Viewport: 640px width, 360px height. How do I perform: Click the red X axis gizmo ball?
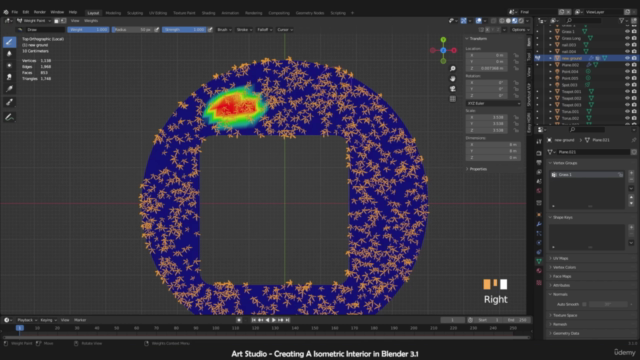[454, 50]
